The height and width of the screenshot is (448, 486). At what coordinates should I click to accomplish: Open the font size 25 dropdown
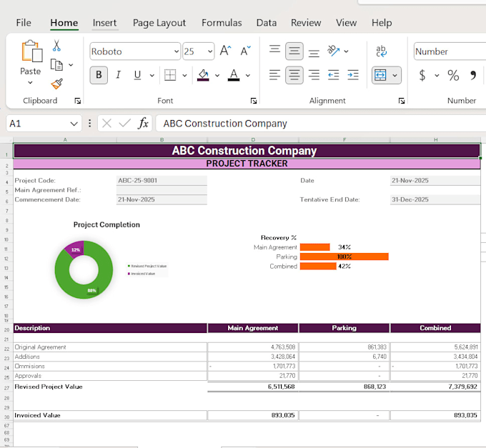pos(210,51)
